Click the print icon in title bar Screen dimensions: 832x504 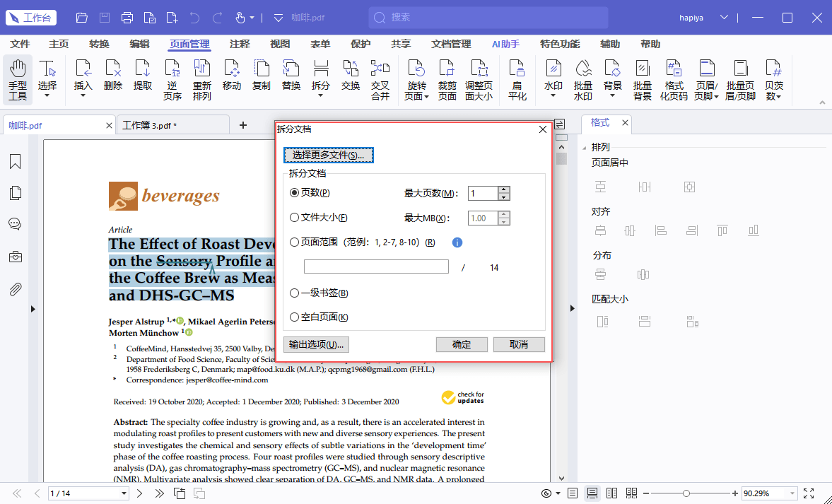127,18
